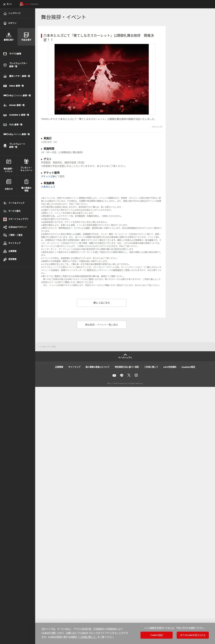Select 作品を探す film tab

26,37
